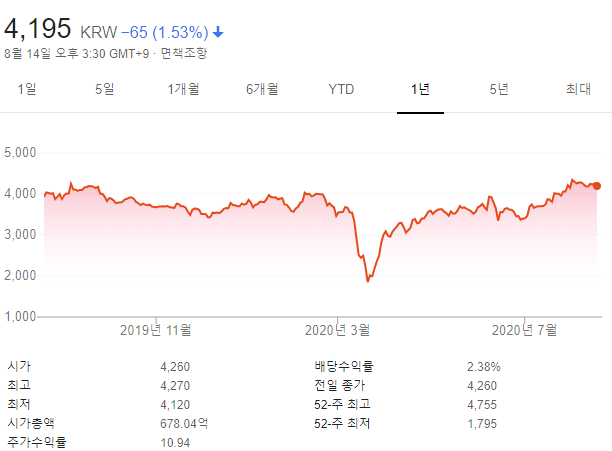Click the 1,000 y-axis label
Viewport: 612px width, 451px height.
click(20, 316)
